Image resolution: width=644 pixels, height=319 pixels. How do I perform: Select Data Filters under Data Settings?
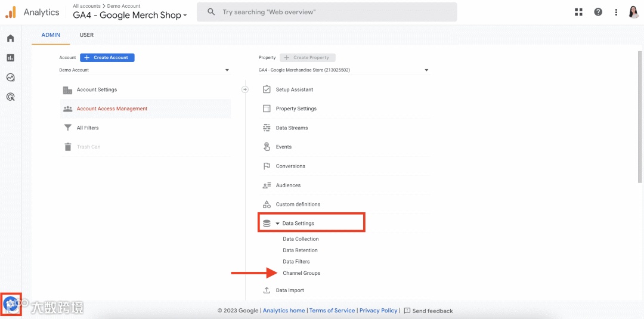click(296, 262)
